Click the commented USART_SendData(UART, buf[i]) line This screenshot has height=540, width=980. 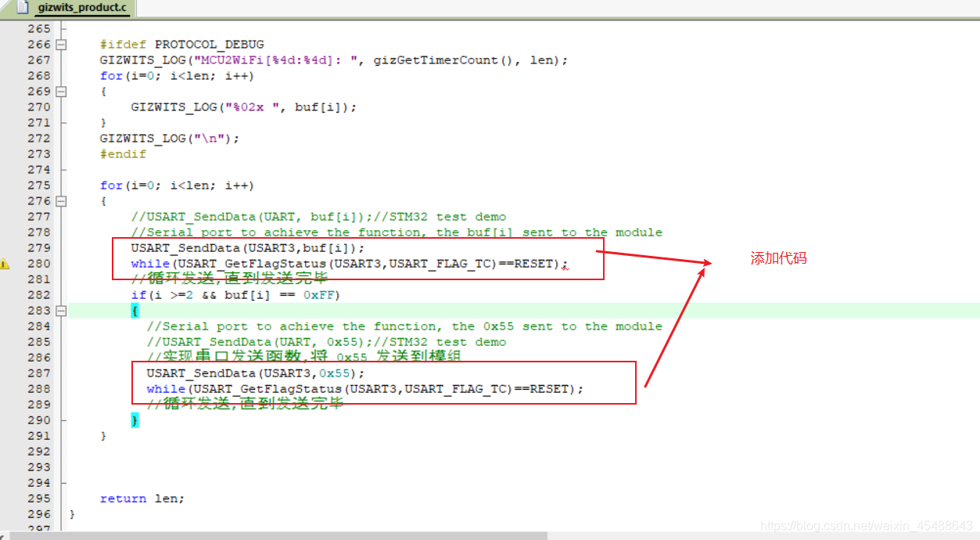[318, 217]
